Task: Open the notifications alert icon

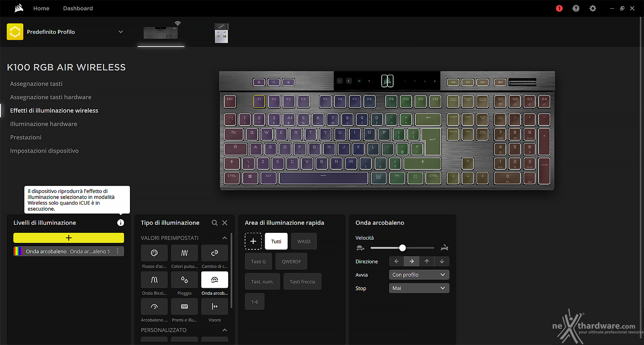Action: point(559,8)
